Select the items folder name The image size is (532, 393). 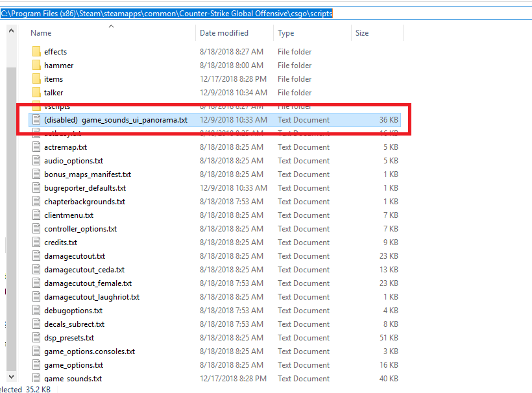pos(53,79)
